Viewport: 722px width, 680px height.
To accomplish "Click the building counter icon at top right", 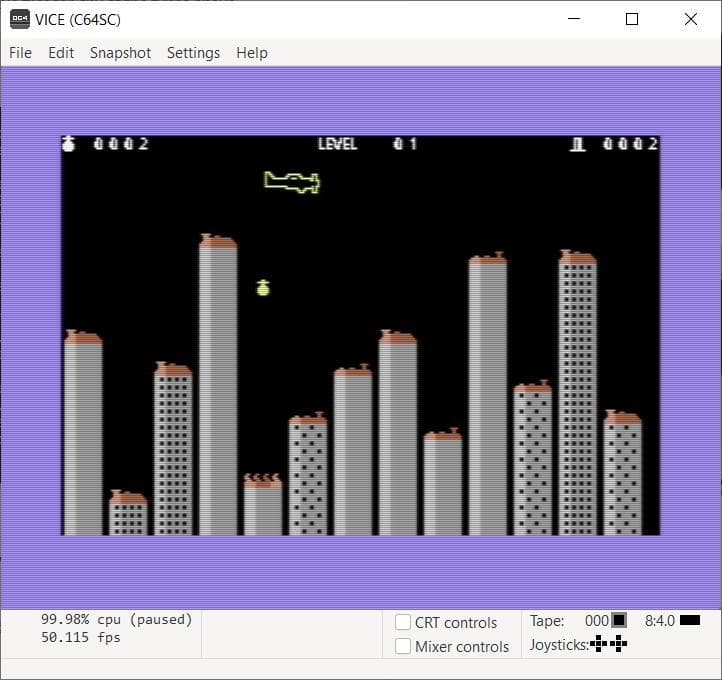I will (x=577, y=145).
